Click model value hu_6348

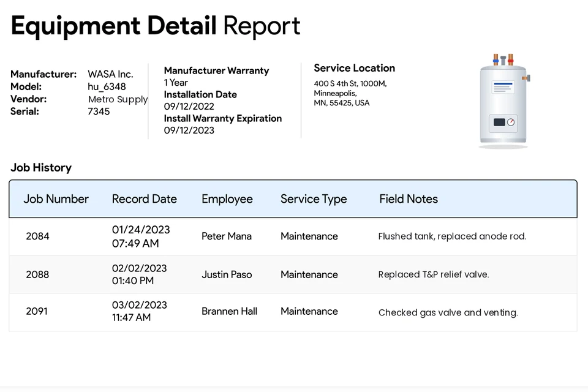coord(107,86)
